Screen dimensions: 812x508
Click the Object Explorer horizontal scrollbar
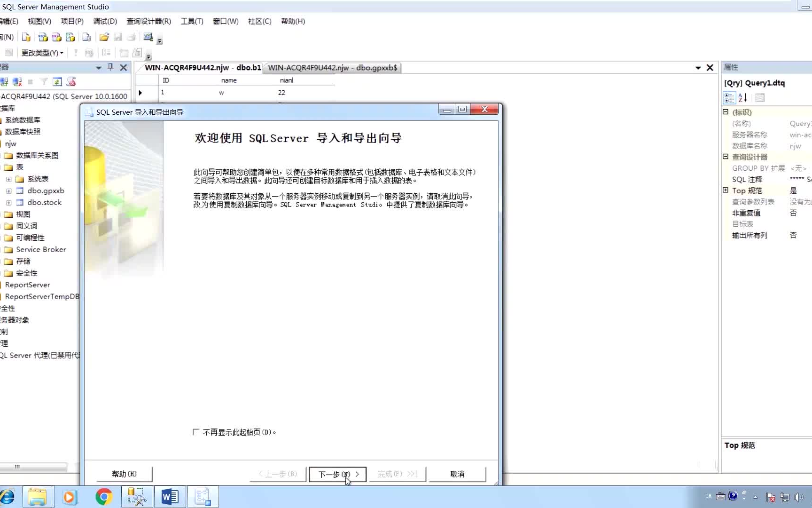click(33, 467)
